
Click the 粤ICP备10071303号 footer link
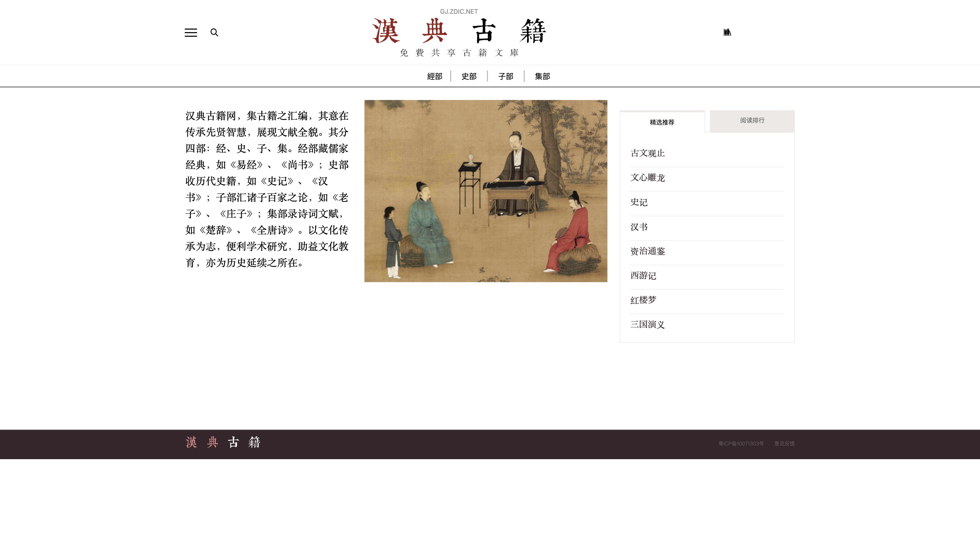[x=741, y=443]
